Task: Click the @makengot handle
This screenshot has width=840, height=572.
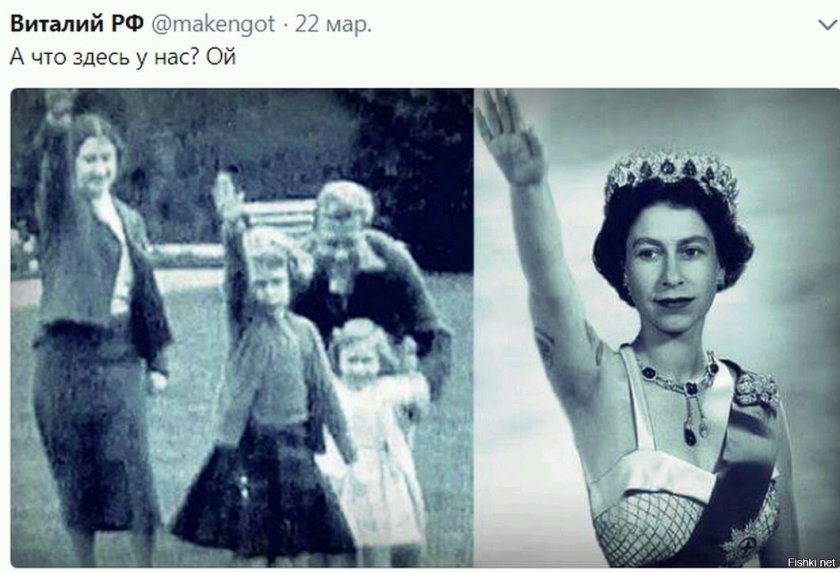Action: [213, 25]
